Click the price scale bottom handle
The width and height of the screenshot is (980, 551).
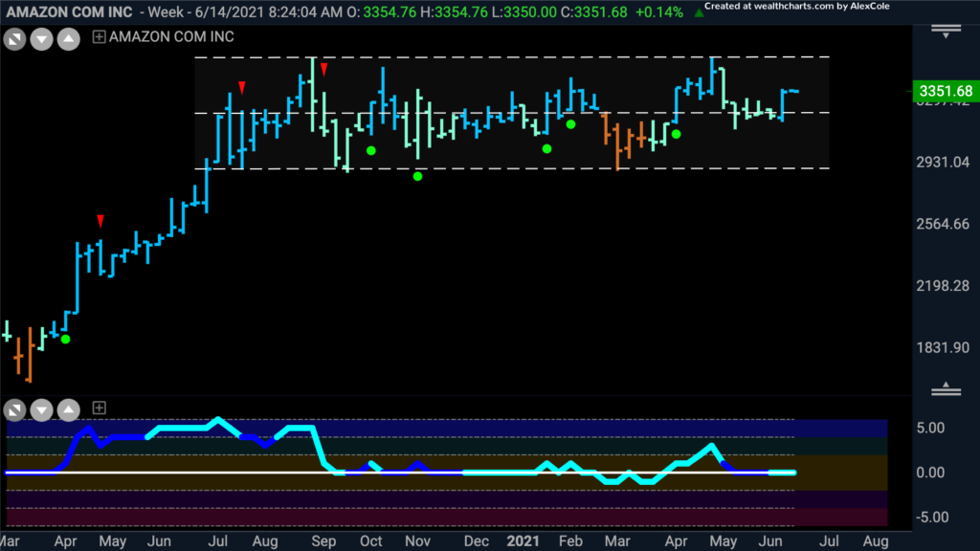tap(946, 388)
